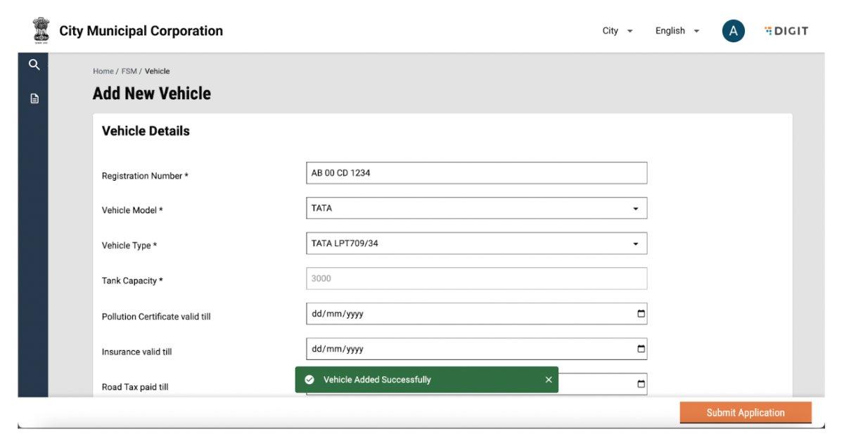The image size is (868, 441).
Task: Click the Insurance valid till date field
Action: point(464,349)
